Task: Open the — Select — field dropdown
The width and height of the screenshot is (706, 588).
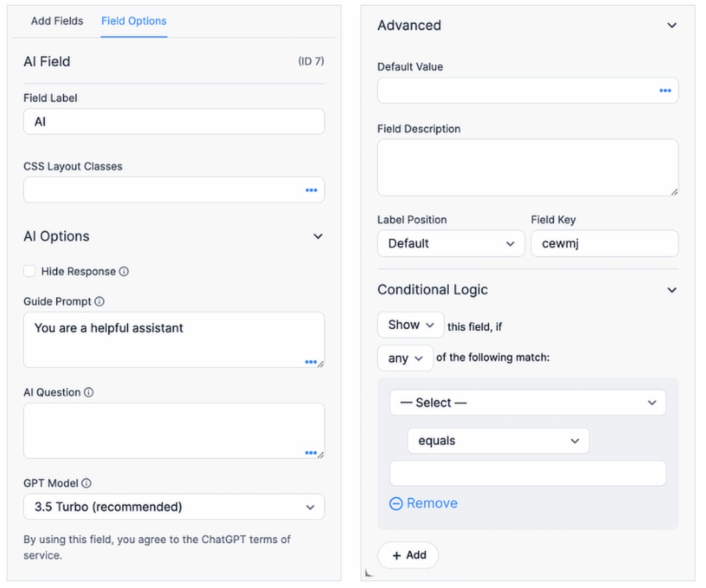Action: tap(527, 403)
